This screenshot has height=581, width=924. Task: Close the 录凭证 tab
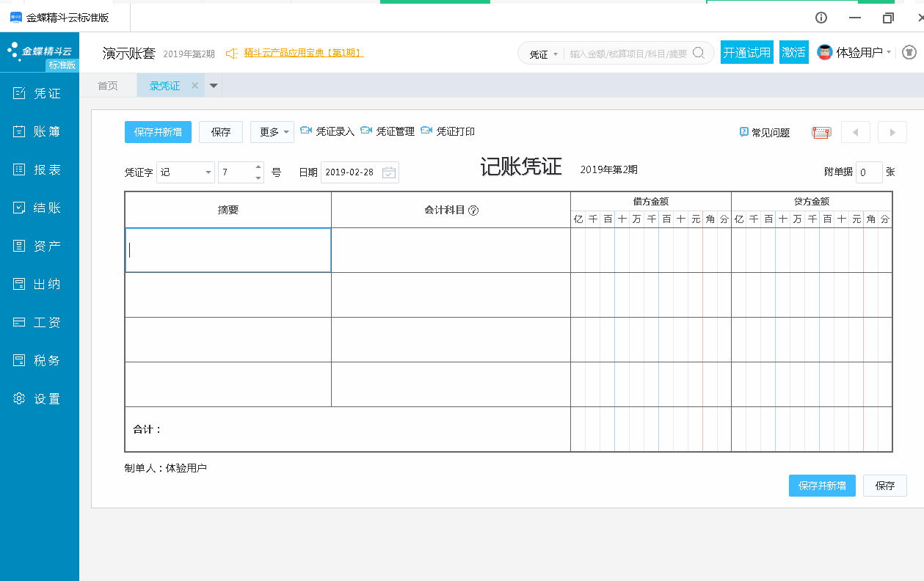(x=194, y=85)
